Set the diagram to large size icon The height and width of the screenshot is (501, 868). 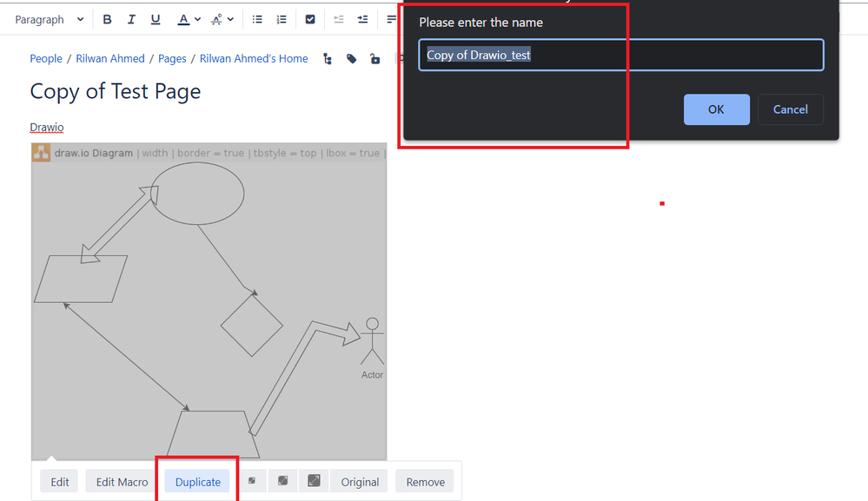(314, 481)
